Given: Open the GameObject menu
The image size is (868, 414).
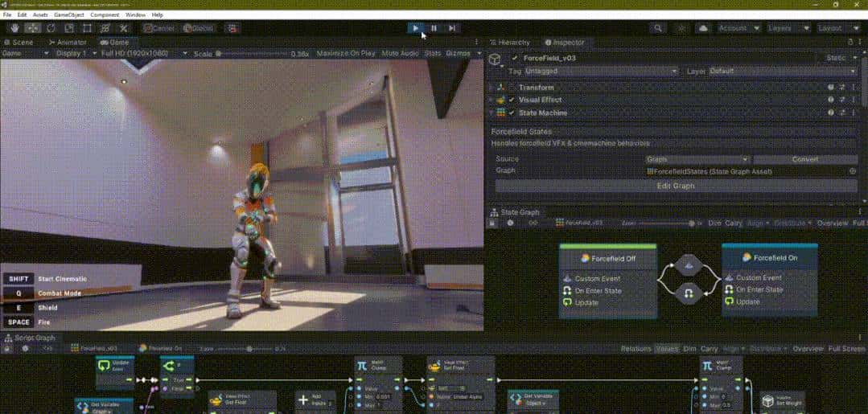Looking at the screenshot, I should (x=69, y=14).
